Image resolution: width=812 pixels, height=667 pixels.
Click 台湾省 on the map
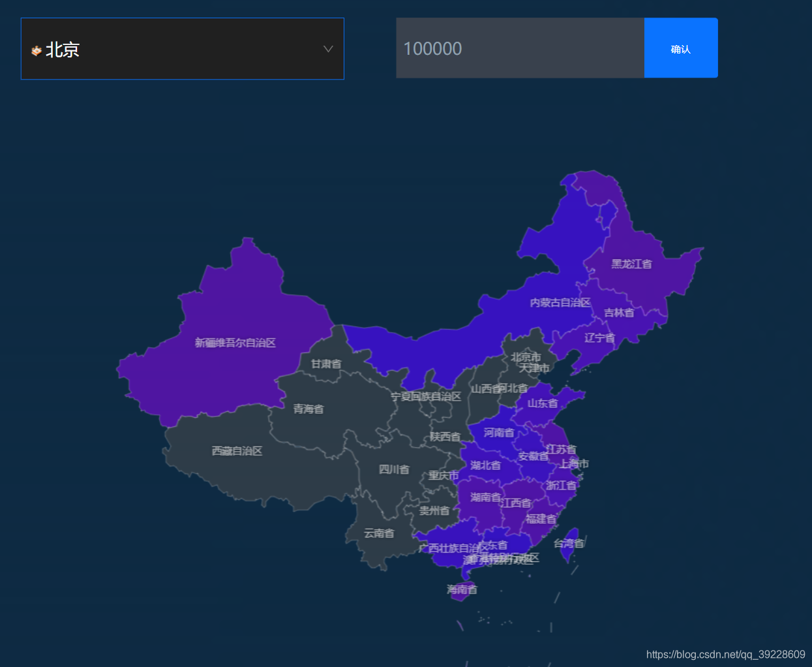pyautogui.click(x=569, y=543)
